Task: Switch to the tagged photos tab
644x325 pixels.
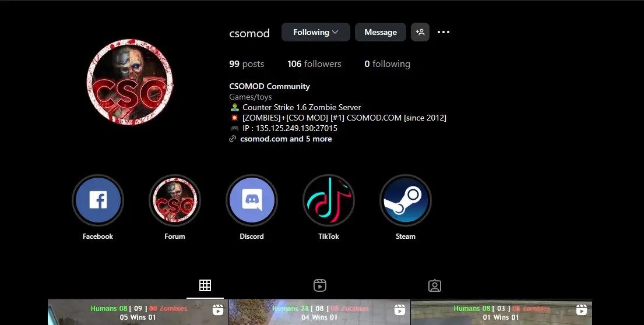Action: [x=435, y=285]
